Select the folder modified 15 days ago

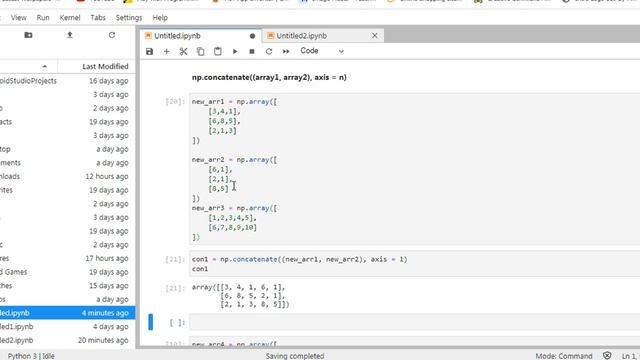pos(67,286)
